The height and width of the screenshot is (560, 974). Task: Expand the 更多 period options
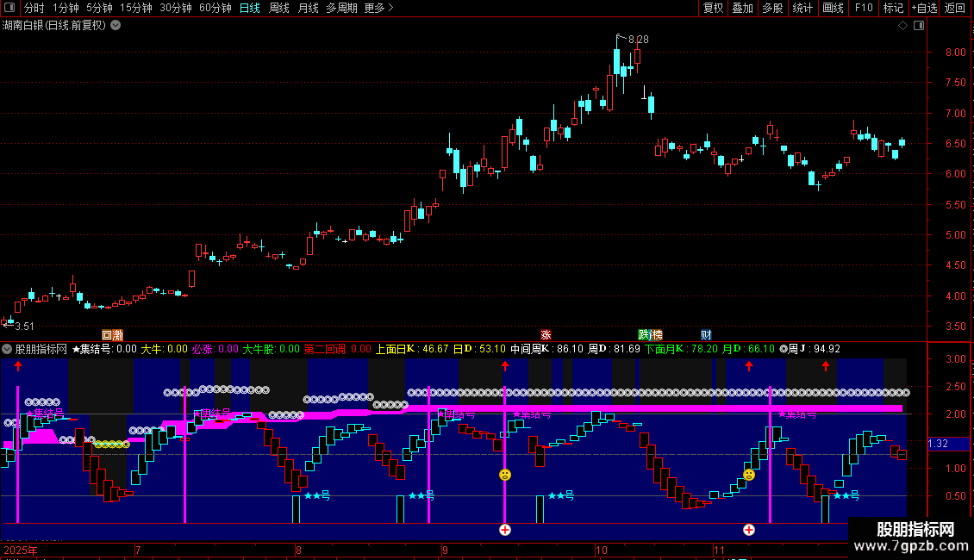[x=378, y=8]
